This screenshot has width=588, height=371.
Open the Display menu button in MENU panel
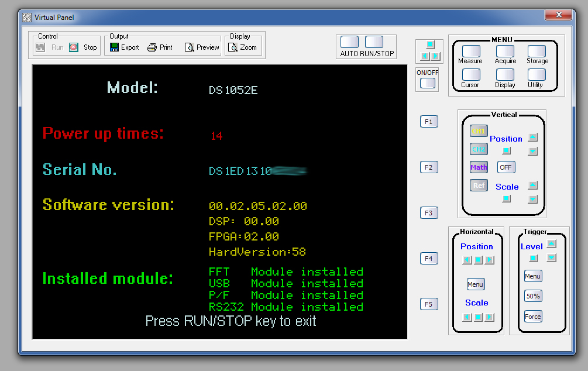click(505, 75)
